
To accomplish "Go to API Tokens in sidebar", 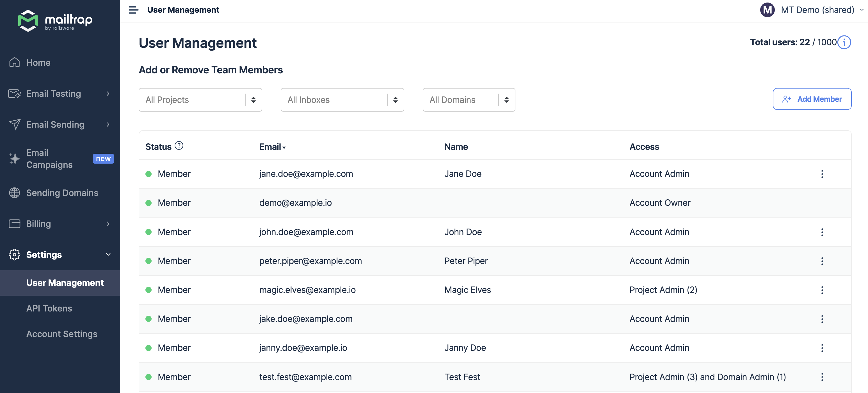I will pyautogui.click(x=49, y=308).
